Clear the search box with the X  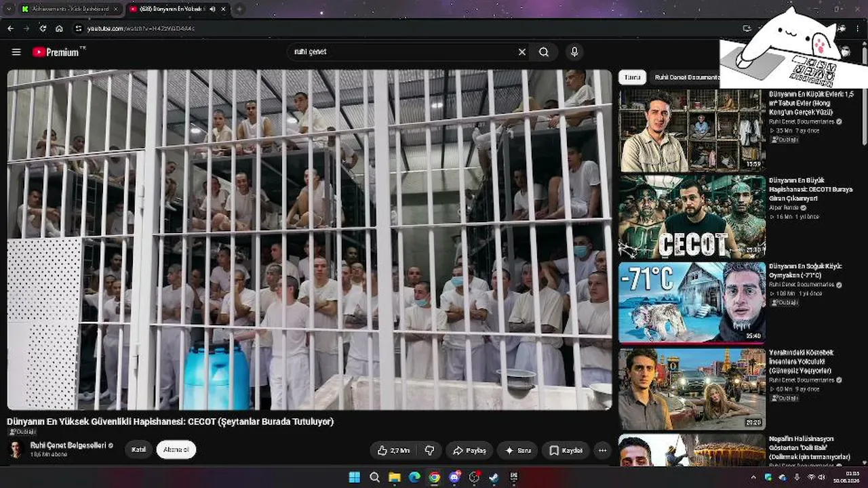pos(522,52)
